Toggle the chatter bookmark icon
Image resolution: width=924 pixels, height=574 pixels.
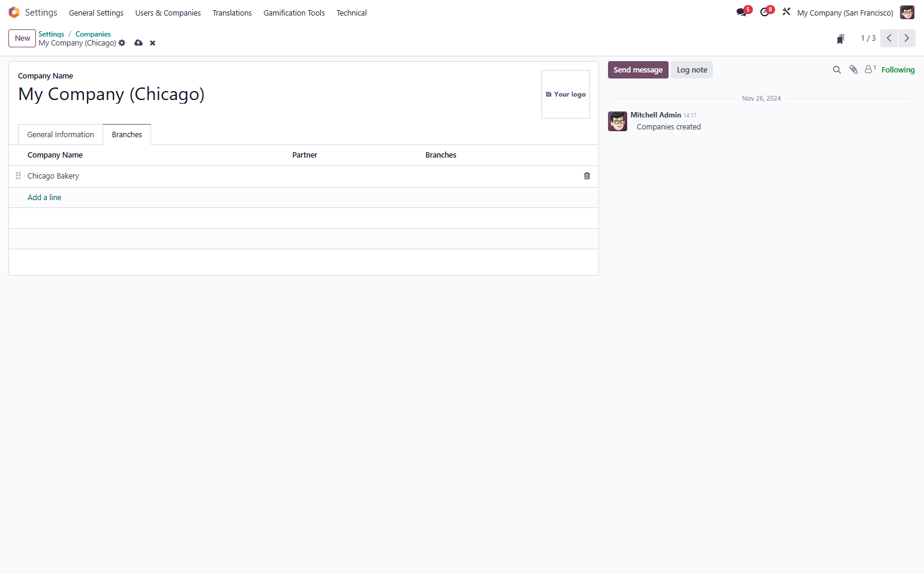click(x=841, y=39)
